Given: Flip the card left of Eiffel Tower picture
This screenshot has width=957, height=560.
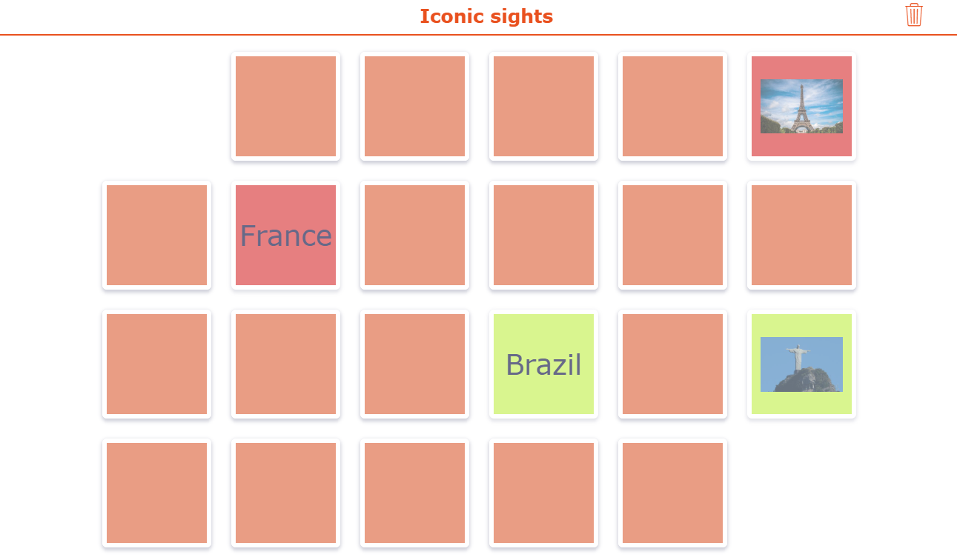Looking at the screenshot, I should [672, 106].
